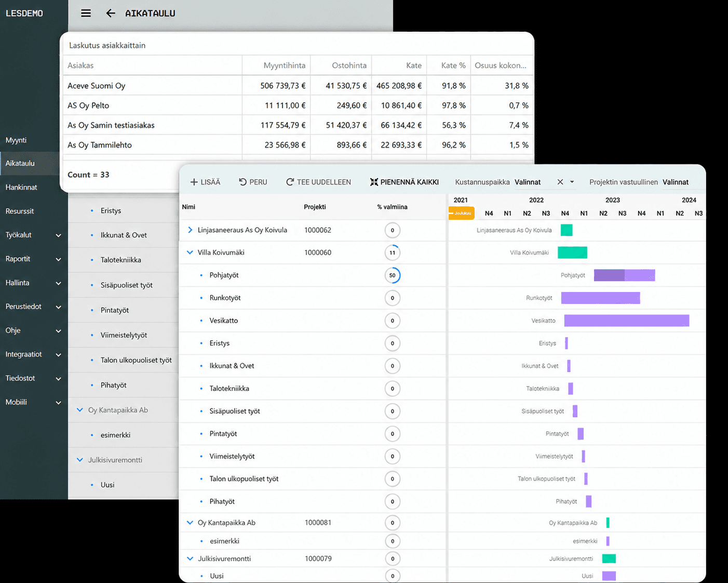Collapse Oy Kantapaikka Ab in the schedule table
Screen dimensions: 728x583
point(190,523)
